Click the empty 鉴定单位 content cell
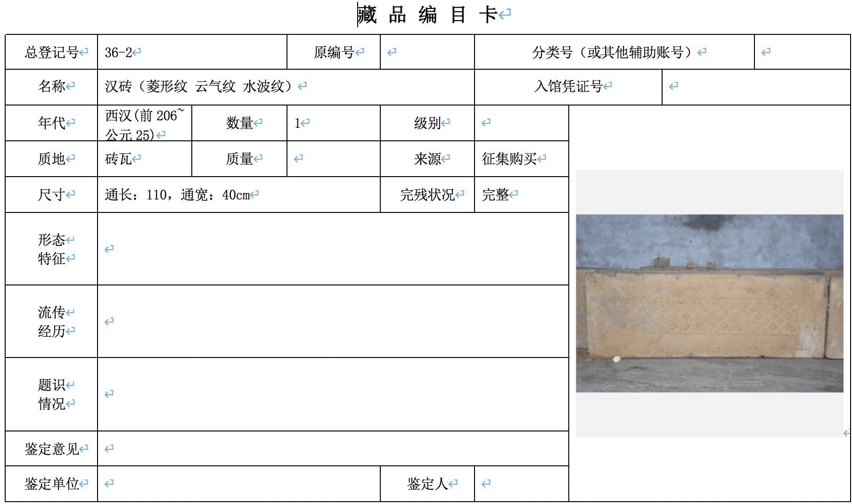The height and width of the screenshot is (504, 852). coord(239,484)
